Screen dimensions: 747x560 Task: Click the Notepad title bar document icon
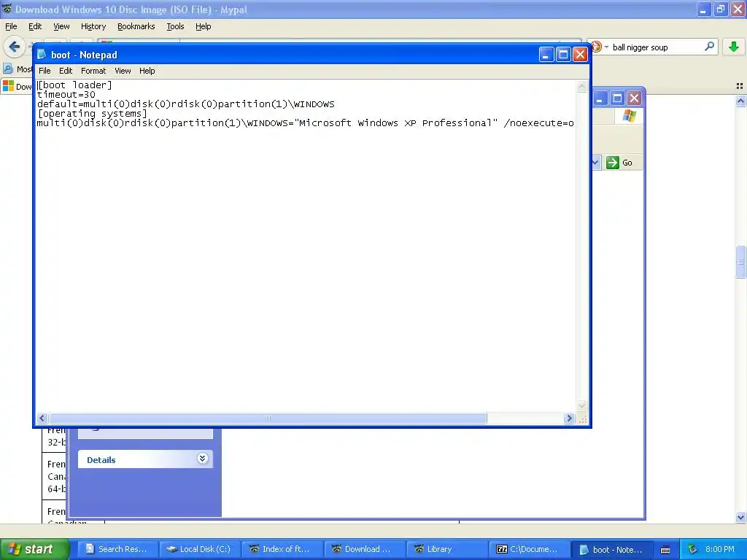point(42,54)
